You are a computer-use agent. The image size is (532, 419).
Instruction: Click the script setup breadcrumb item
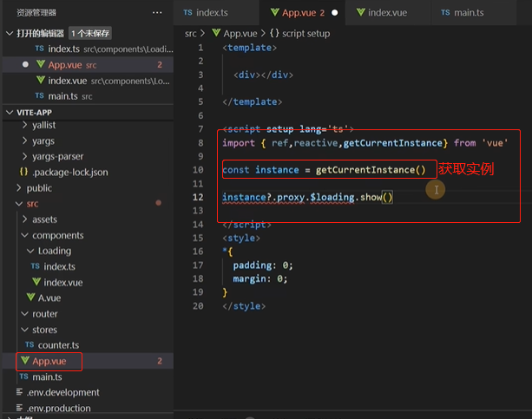300,33
